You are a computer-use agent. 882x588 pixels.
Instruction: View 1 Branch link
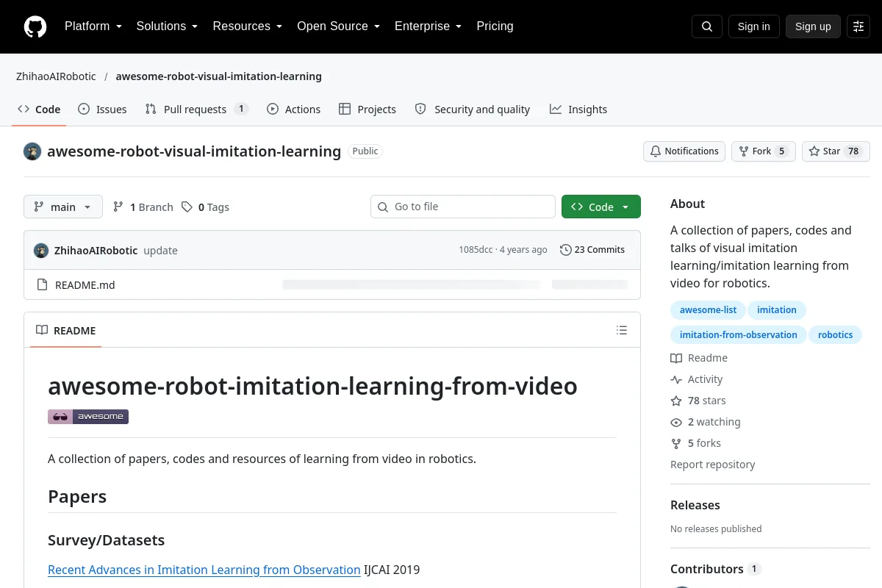[x=143, y=207]
